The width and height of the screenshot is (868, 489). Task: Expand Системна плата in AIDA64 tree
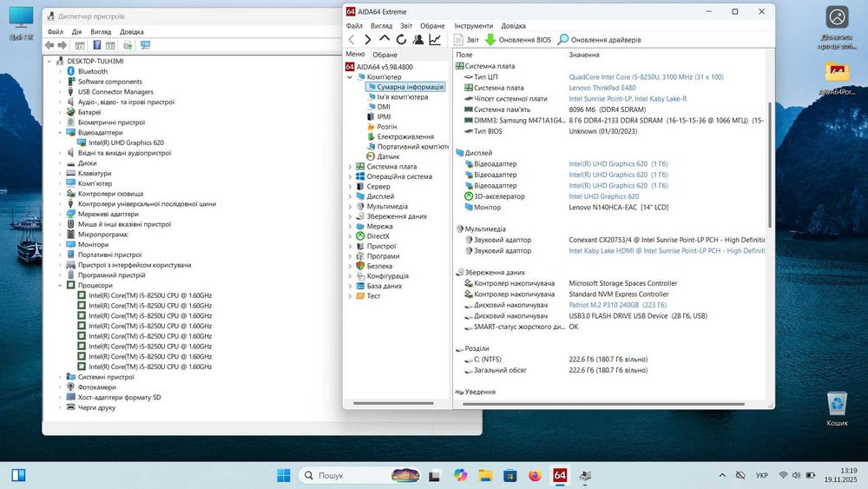tap(350, 167)
